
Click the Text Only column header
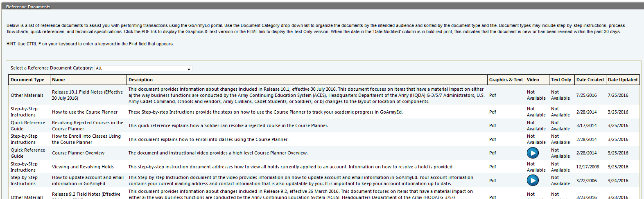[x=561, y=80]
